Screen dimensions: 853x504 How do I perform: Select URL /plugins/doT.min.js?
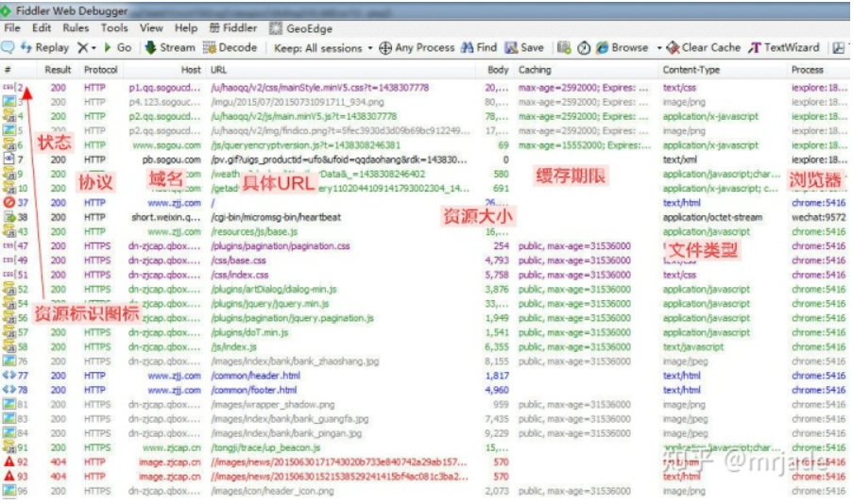249,332
